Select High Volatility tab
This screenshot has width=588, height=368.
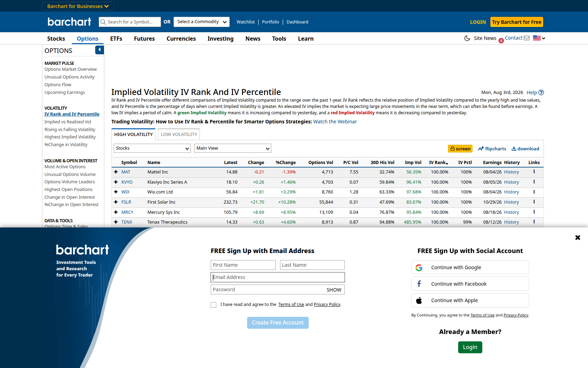[x=133, y=135]
